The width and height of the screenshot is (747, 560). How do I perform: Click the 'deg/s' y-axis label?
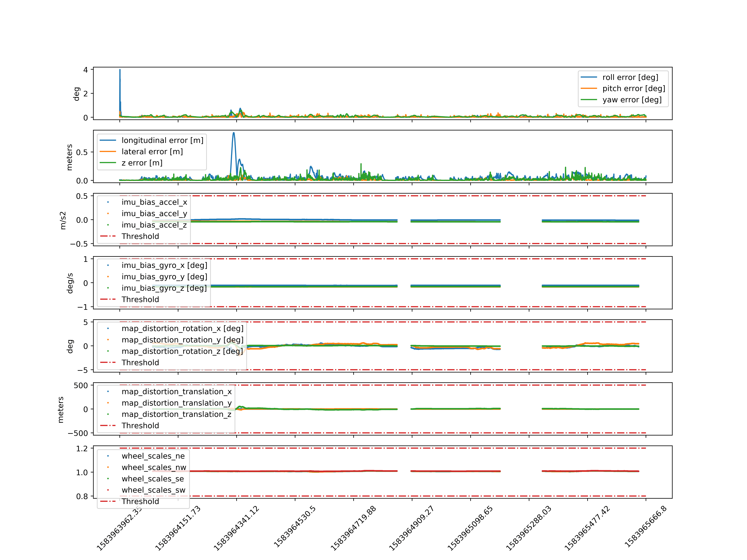70,283
